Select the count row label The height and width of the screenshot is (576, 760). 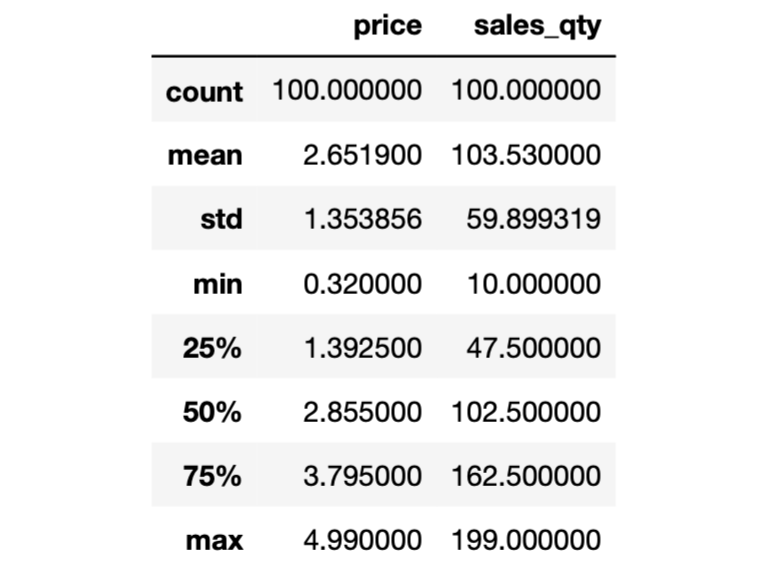point(204,92)
